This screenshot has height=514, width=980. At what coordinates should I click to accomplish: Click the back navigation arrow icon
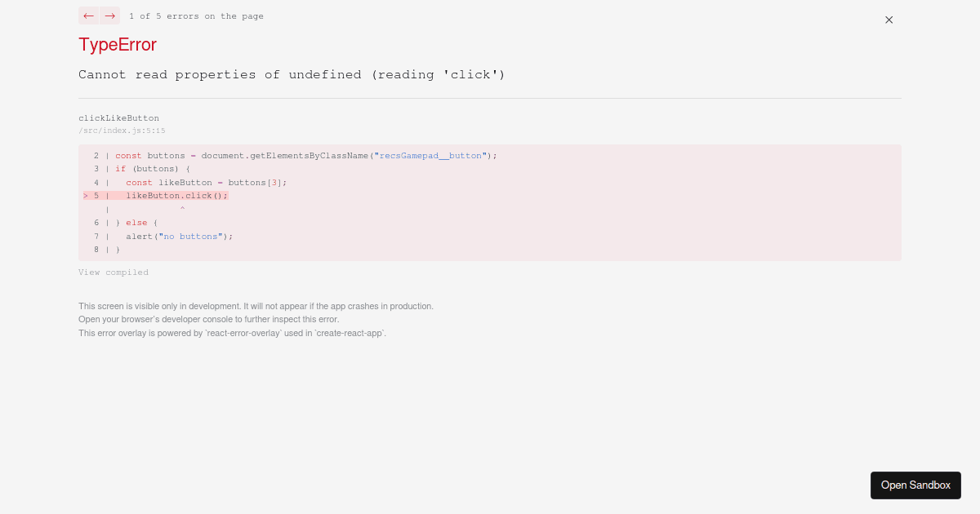88,16
